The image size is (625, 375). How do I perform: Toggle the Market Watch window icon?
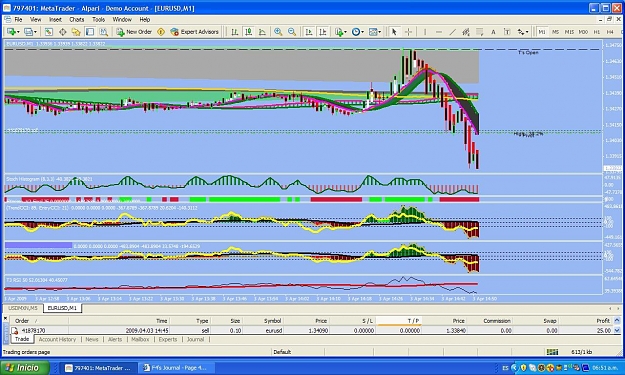[49, 32]
